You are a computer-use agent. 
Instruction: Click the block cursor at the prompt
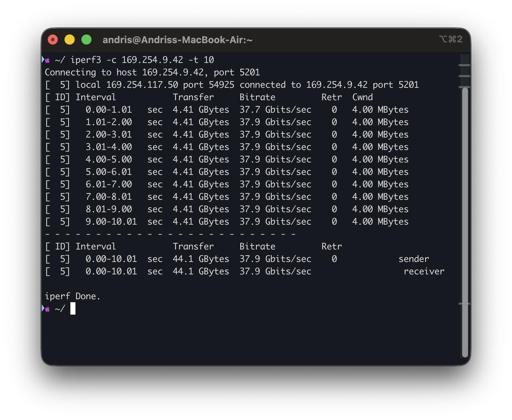(73, 309)
